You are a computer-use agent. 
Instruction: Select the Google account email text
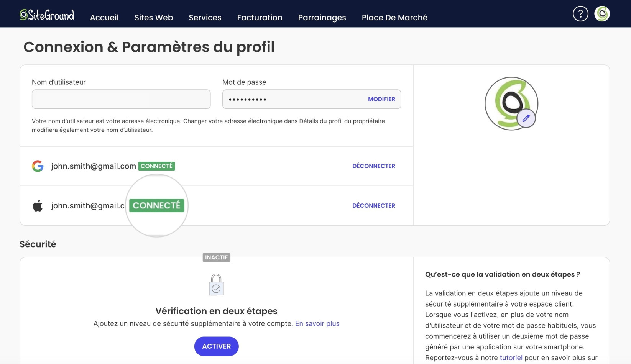pos(94,166)
